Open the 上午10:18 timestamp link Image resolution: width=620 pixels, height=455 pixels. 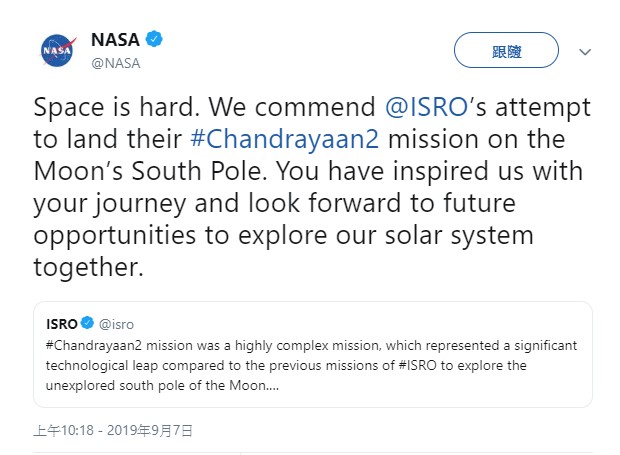(66, 431)
